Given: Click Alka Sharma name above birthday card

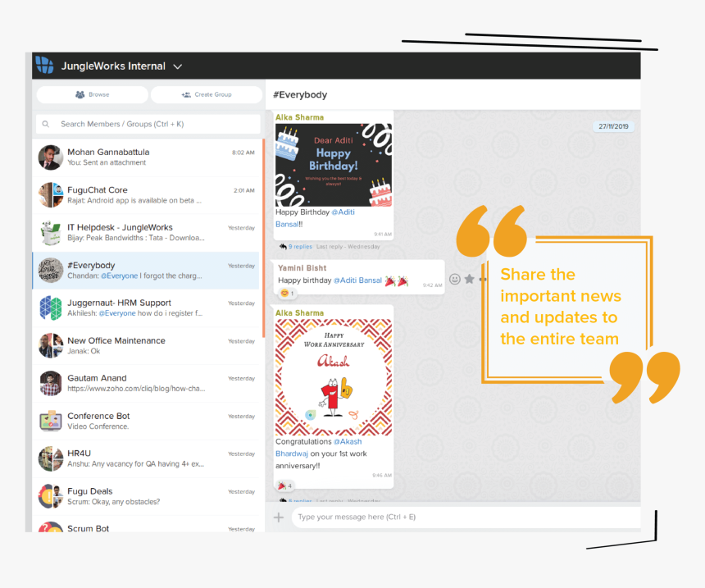Looking at the screenshot, I should pyautogui.click(x=299, y=117).
